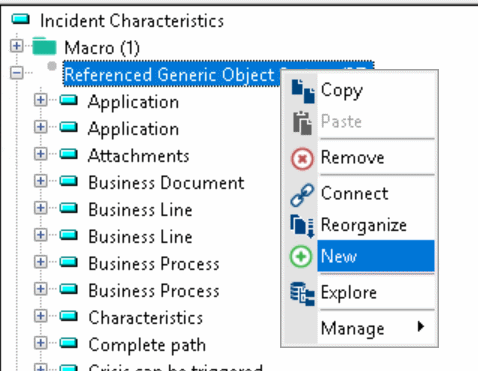Expand the Attachments tree node
Image resolution: width=478 pixels, height=371 pixels.
coord(41,154)
